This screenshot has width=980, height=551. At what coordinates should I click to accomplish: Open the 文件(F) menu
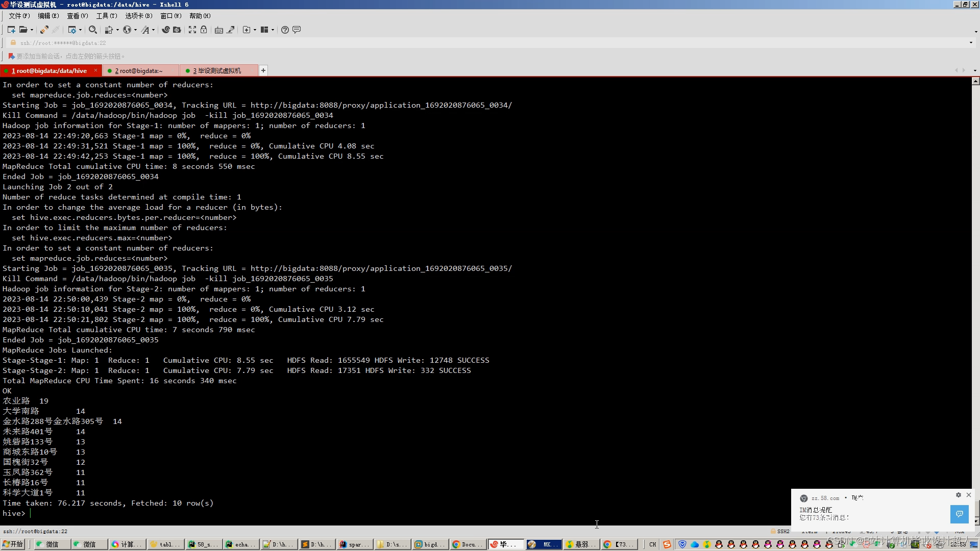coord(19,16)
